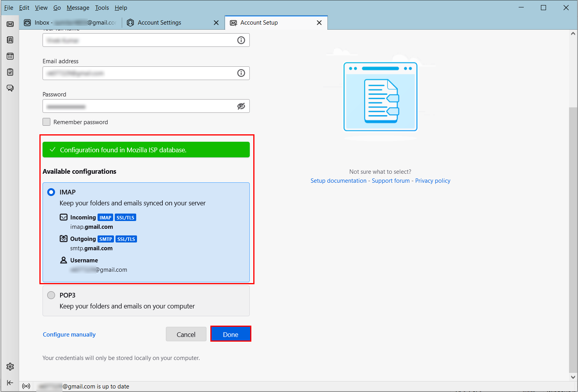Click the Incoming mail tray icon
Viewport: 578px width, 392px height.
64,217
